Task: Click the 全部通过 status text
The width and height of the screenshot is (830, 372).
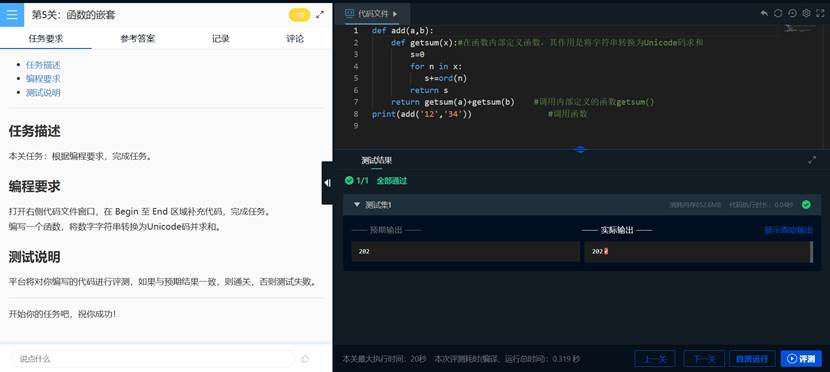Action: [x=392, y=180]
